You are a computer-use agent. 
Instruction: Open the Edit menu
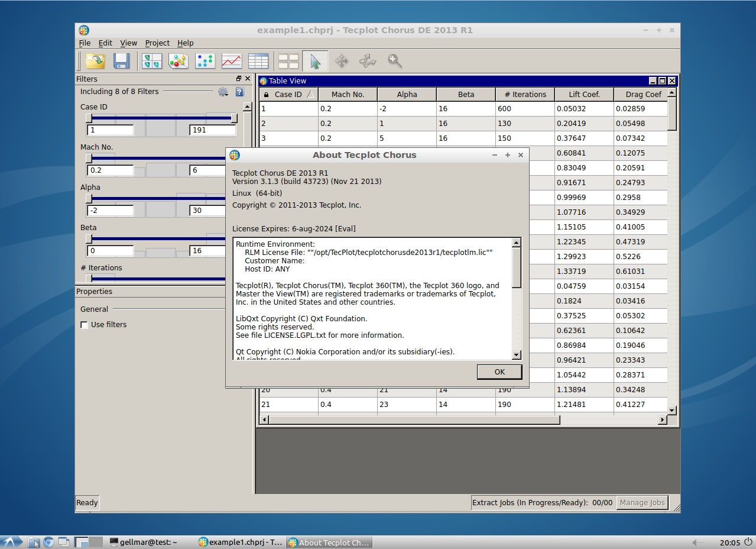105,43
